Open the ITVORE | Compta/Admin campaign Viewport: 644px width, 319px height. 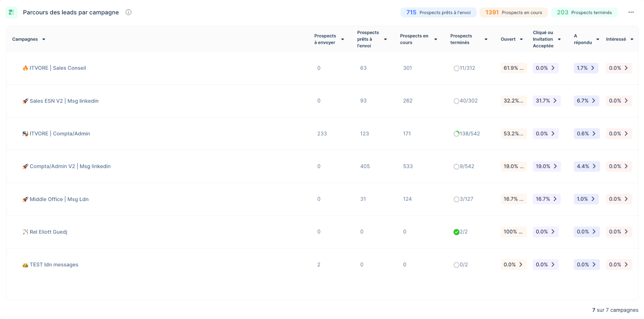[x=60, y=134]
